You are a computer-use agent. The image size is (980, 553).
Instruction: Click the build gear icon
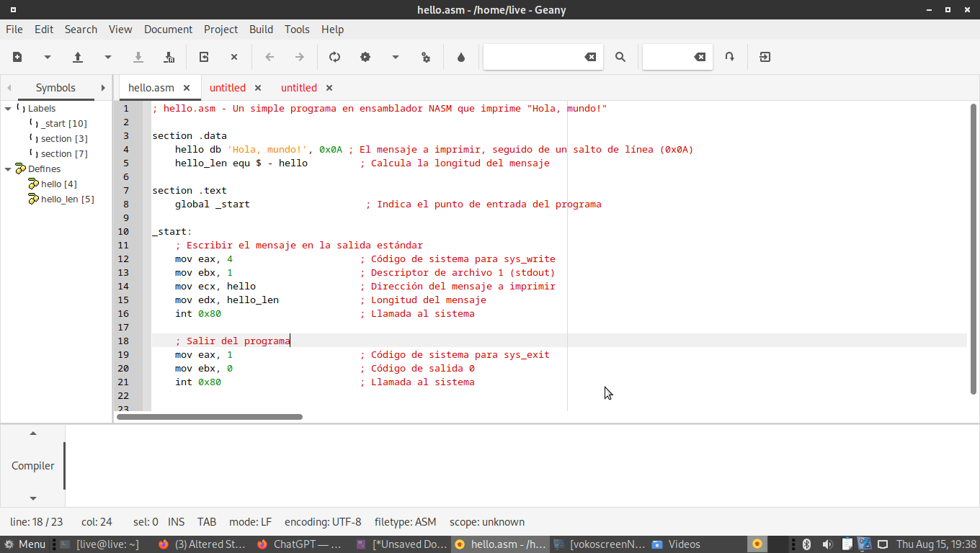[x=365, y=57]
